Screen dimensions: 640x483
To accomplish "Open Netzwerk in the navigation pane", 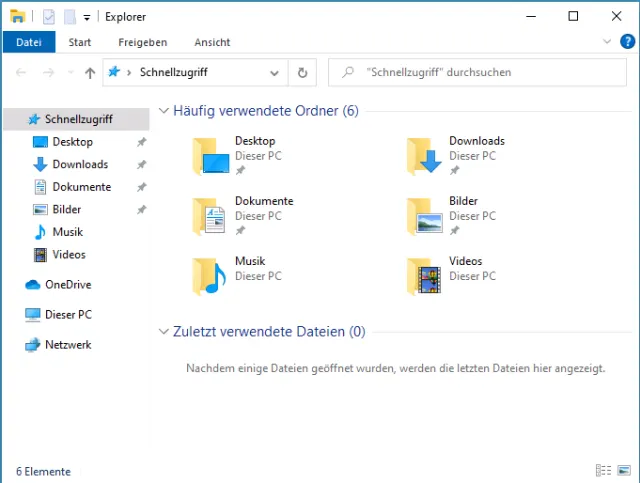I will point(68,345).
